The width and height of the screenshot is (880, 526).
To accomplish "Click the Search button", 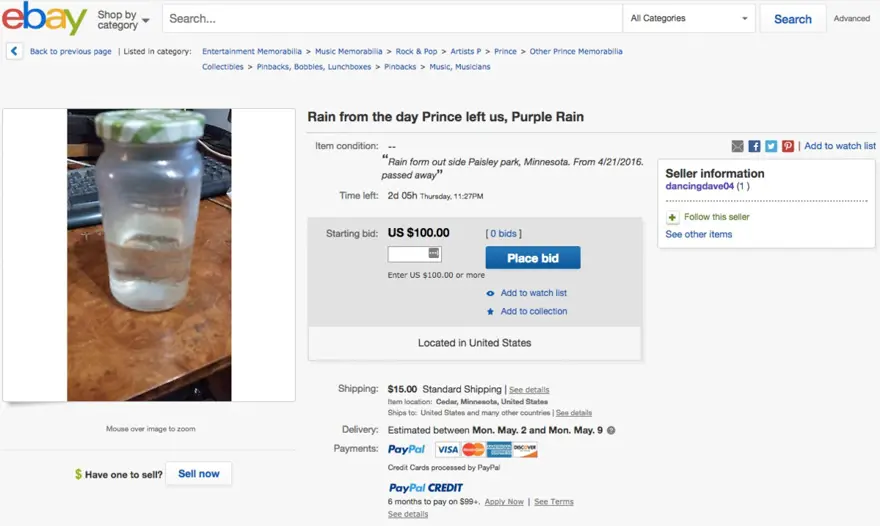I will 792,19.
